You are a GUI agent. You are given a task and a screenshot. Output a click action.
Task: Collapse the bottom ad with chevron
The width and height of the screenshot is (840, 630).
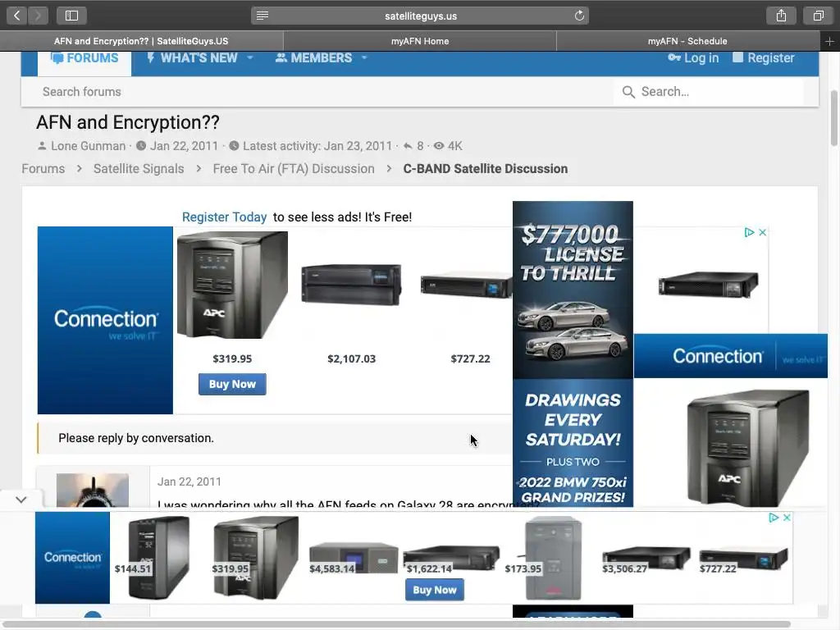21,500
